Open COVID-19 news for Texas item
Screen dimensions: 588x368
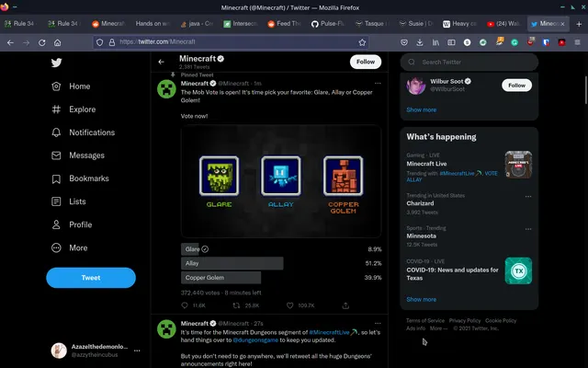(x=469, y=270)
